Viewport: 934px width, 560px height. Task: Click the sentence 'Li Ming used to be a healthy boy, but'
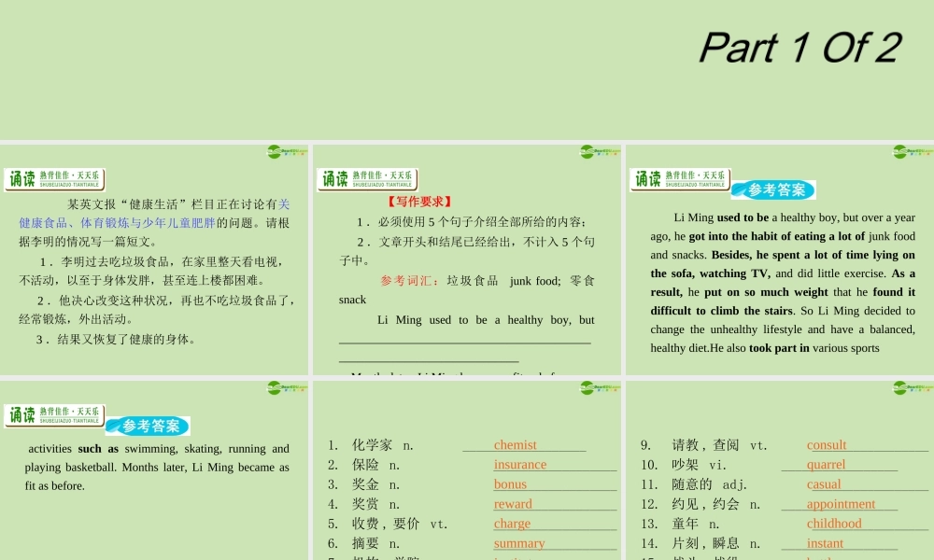point(486,319)
